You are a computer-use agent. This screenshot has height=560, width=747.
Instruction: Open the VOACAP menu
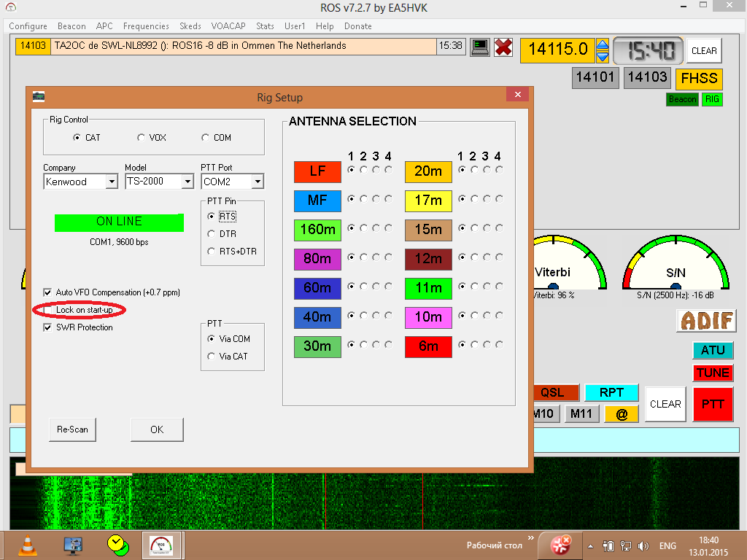228,26
